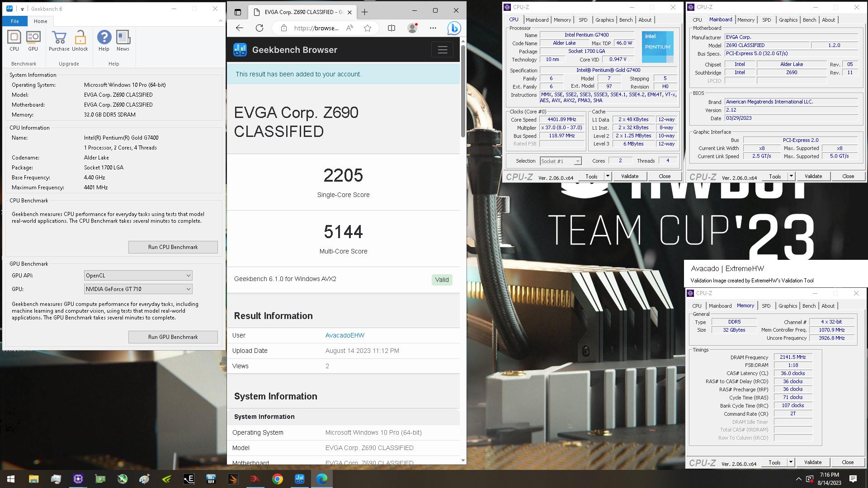Open Graphics tab in CPU-Z Memory window
The height and width of the screenshot is (488, 868).
pos(788,306)
